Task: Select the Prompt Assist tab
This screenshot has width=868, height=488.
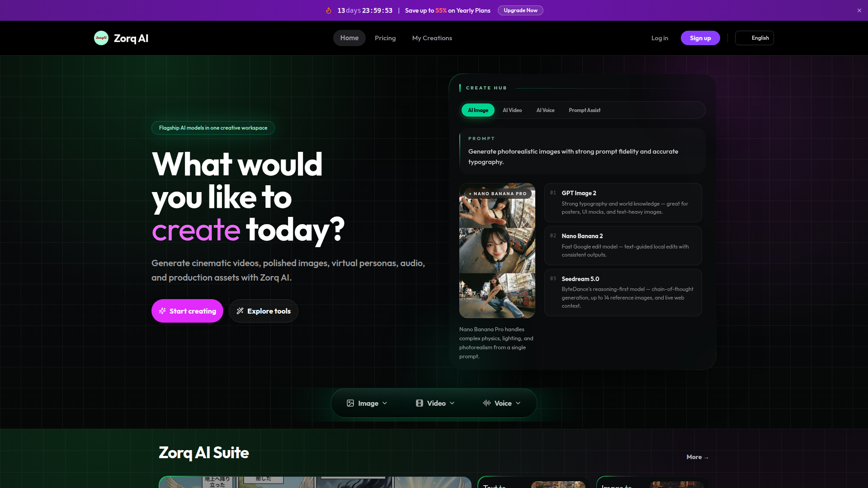Action: pos(585,110)
